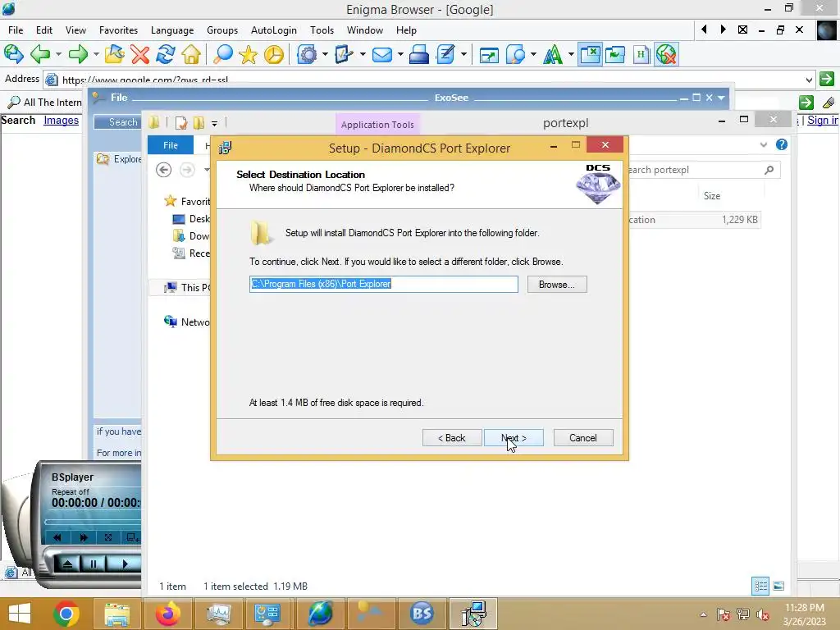Click the globe with arrow icon at toolbar start
The width and height of the screenshot is (840, 630).
click(x=13, y=54)
